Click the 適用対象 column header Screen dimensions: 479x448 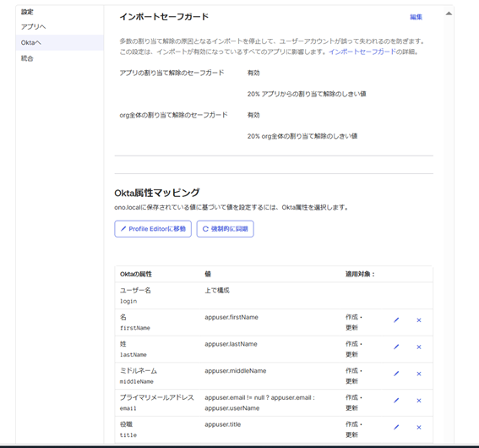coord(360,274)
